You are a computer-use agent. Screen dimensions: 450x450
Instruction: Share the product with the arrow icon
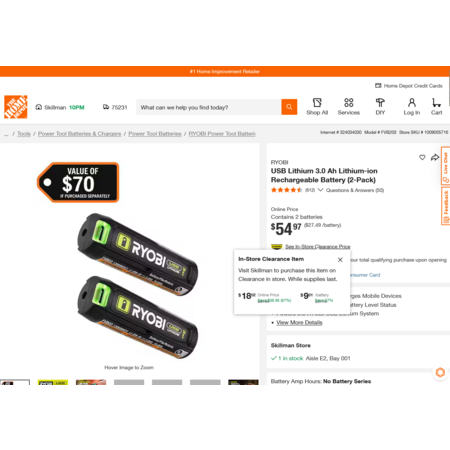point(435,157)
